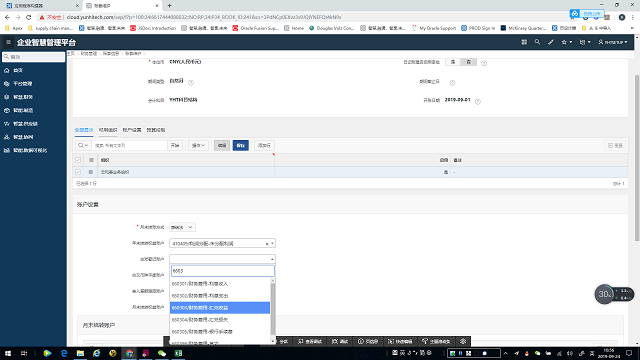Click the 开始 search go button
Screen dimensions: 640x360
[x=175, y=145]
